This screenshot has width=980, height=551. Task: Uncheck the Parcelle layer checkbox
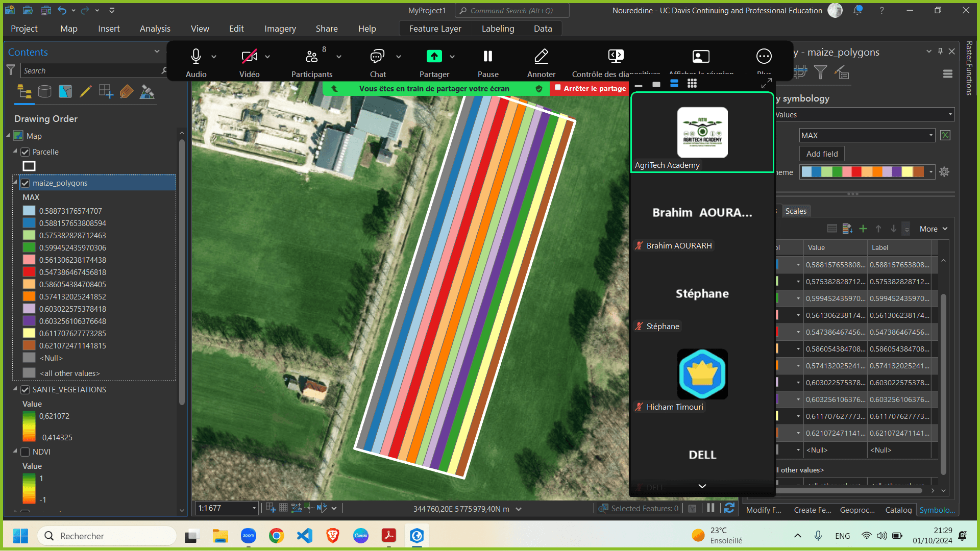[x=25, y=152]
